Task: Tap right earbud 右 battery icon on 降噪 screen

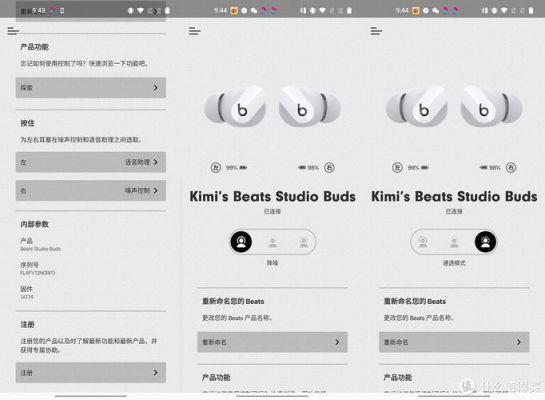Action: pyautogui.click(x=329, y=168)
